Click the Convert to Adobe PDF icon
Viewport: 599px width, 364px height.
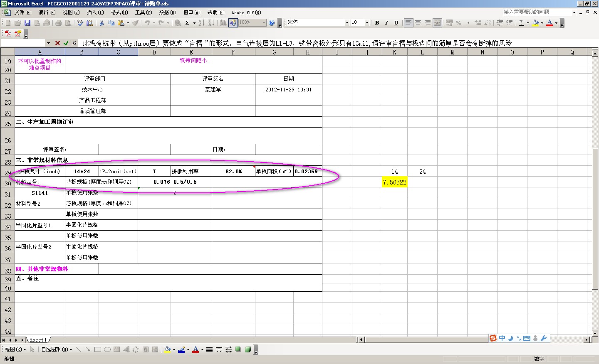8,34
